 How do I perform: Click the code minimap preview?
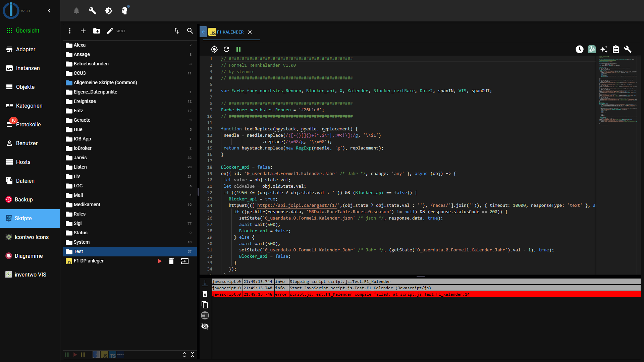pos(617,90)
